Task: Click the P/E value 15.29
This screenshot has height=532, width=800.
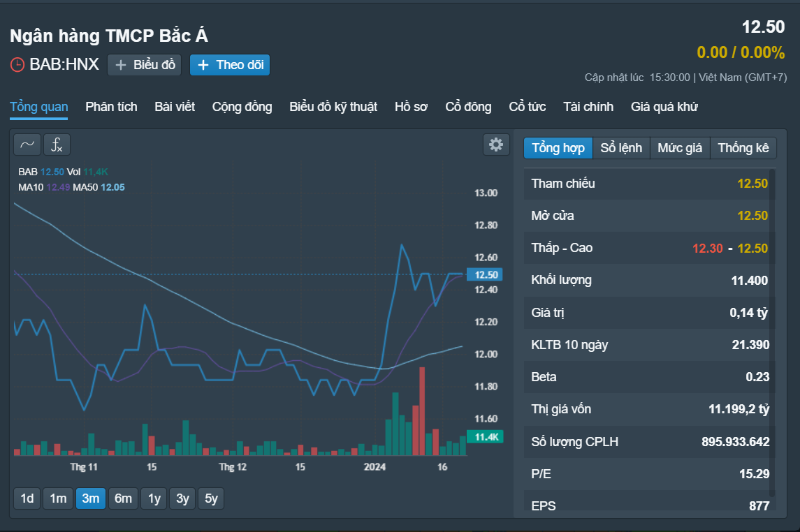Action: (754, 474)
